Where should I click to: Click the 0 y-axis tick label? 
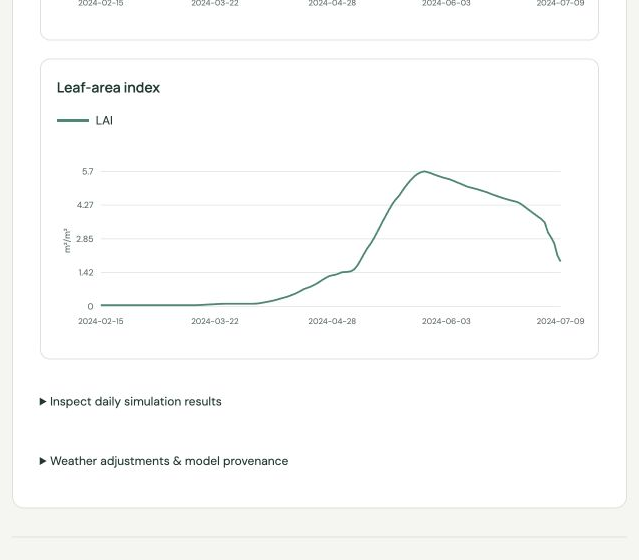coord(90,306)
